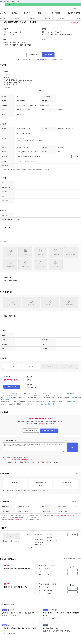Open 지도 보기 for 인증기관
The image size is (81, 644).
point(75,506)
